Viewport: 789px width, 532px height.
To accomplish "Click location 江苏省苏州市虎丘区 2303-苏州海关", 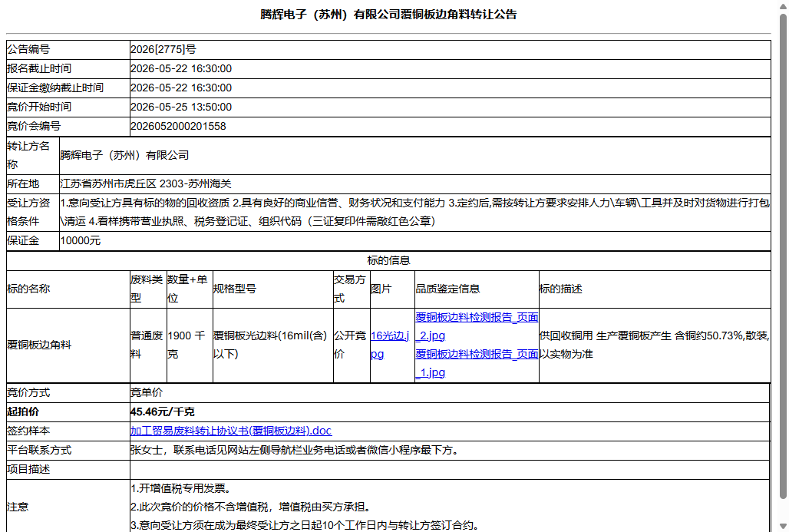I will pos(146,183).
